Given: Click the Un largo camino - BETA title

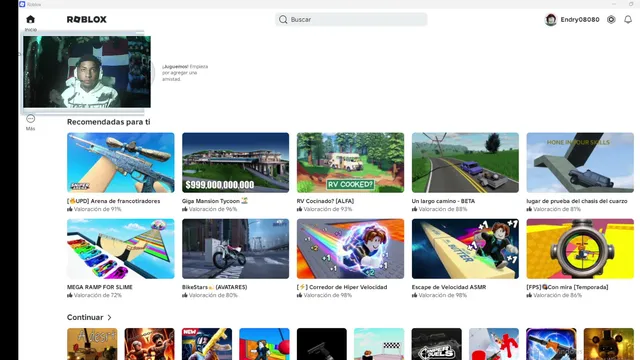Looking at the screenshot, I should pyautogui.click(x=443, y=201).
